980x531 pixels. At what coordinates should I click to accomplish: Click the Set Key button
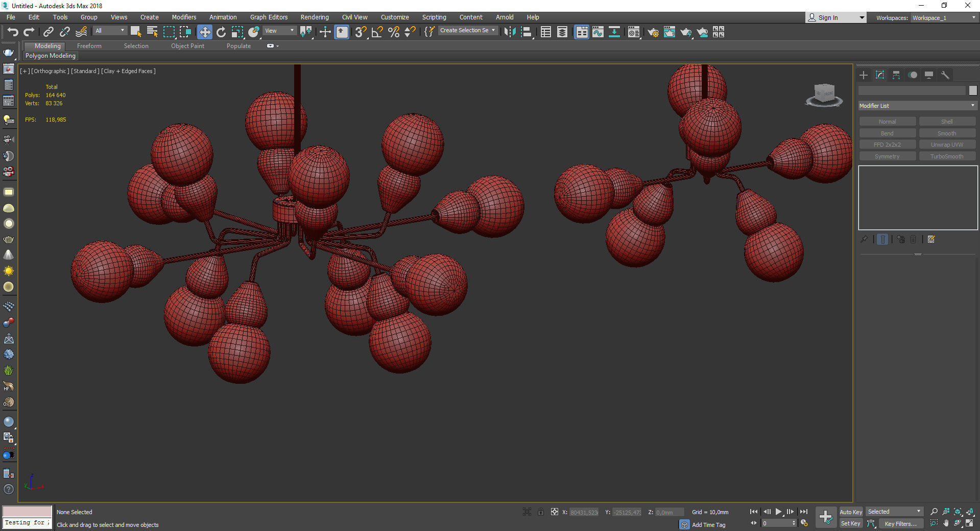click(x=851, y=523)
